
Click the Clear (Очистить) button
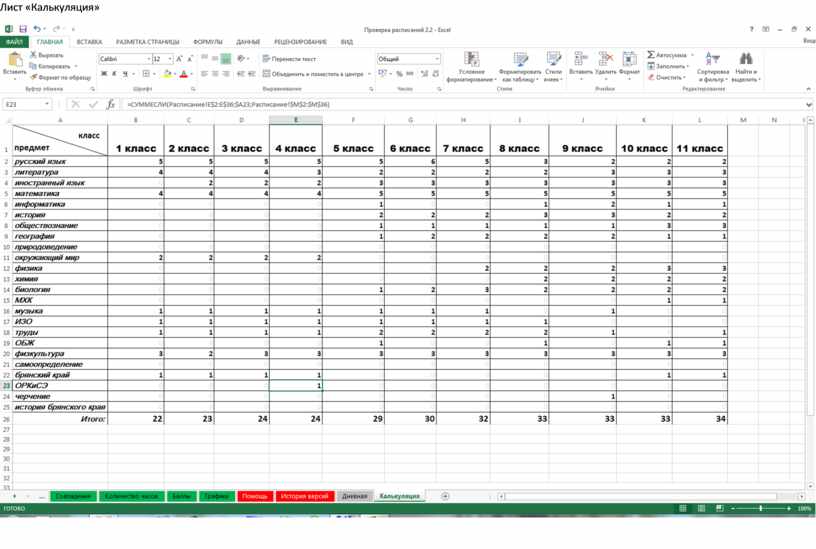[x=667, y=77]
